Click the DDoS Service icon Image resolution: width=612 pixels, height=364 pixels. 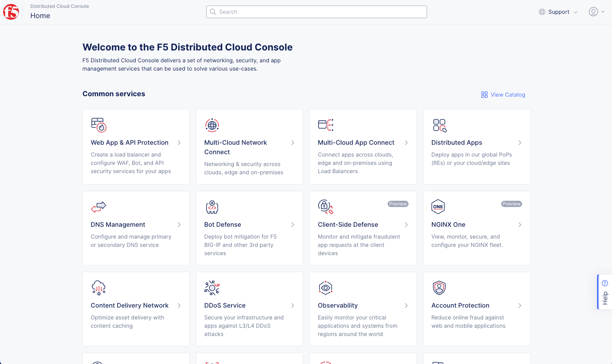212,288
